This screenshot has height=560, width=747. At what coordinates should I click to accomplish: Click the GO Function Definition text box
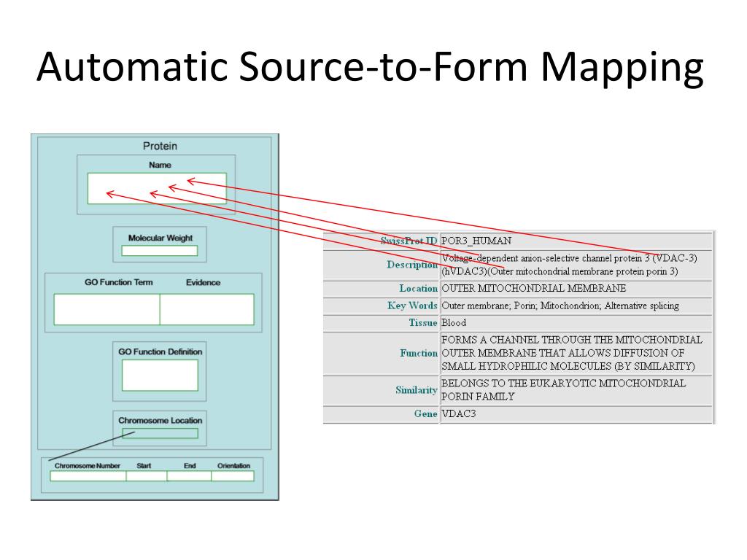(x=160, y=376)
